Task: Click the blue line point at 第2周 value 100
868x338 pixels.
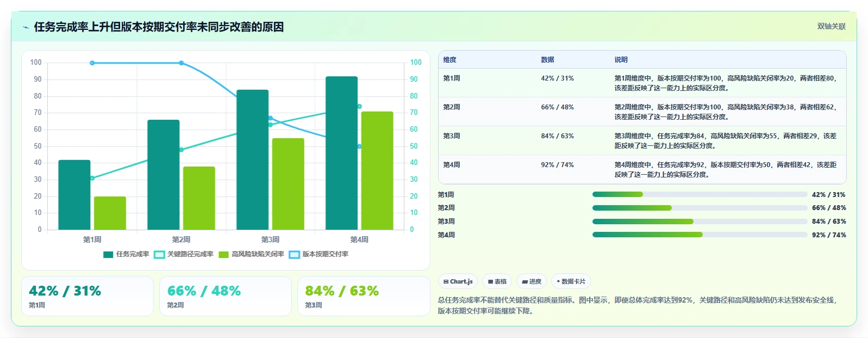Action: click(181, 63)
